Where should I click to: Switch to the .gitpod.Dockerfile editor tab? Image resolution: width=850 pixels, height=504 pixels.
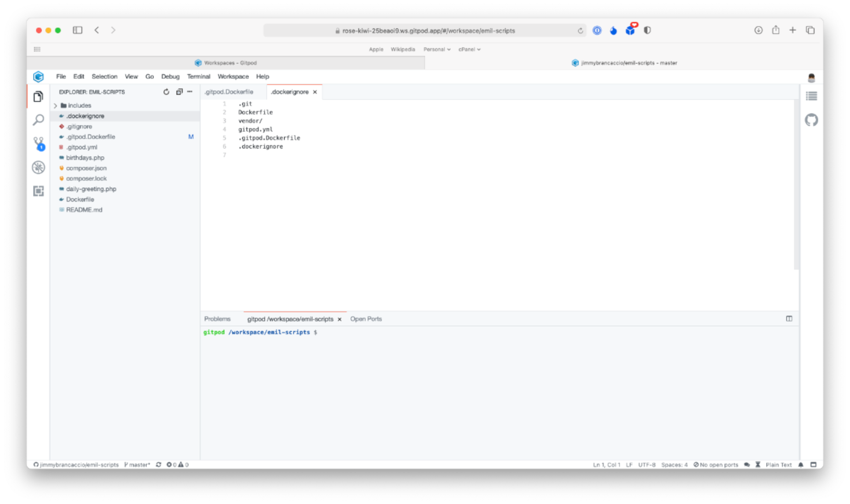click(x=229, y=92)
